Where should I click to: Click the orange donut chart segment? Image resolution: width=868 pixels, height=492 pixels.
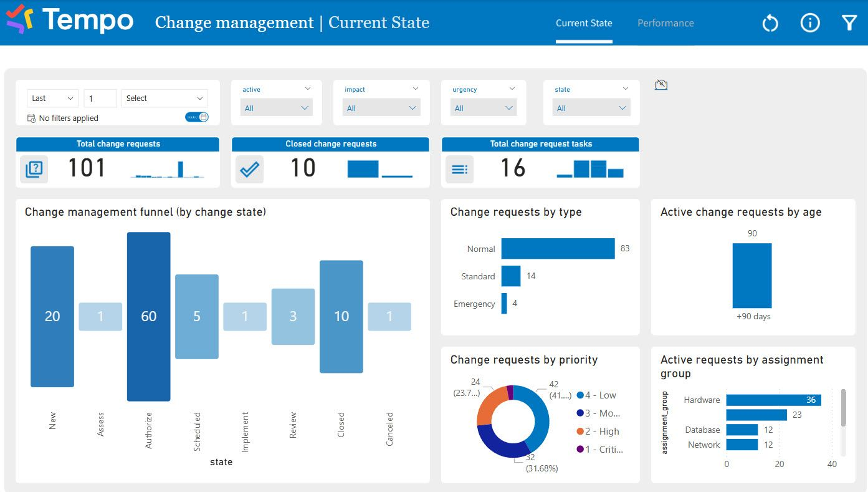(490, 406)
